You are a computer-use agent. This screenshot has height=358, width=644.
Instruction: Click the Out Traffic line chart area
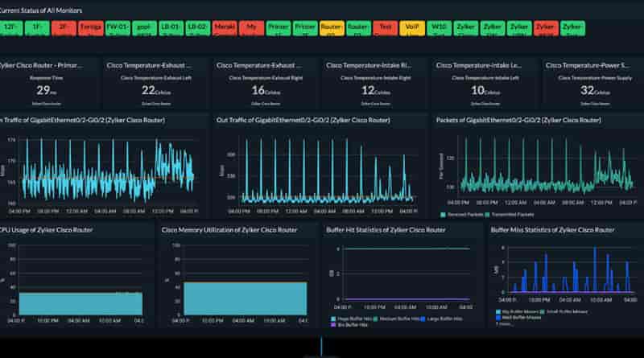328,171
